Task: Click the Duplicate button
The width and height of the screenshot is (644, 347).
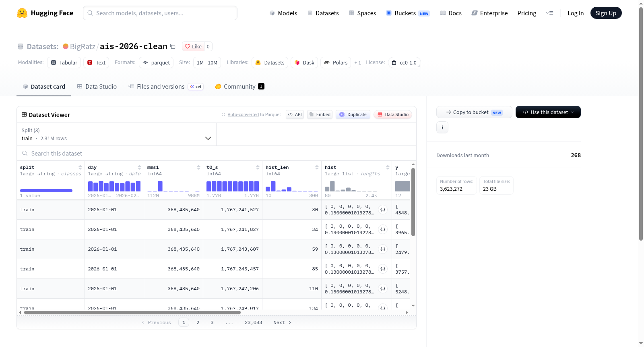Action: (x=353, y=114)
